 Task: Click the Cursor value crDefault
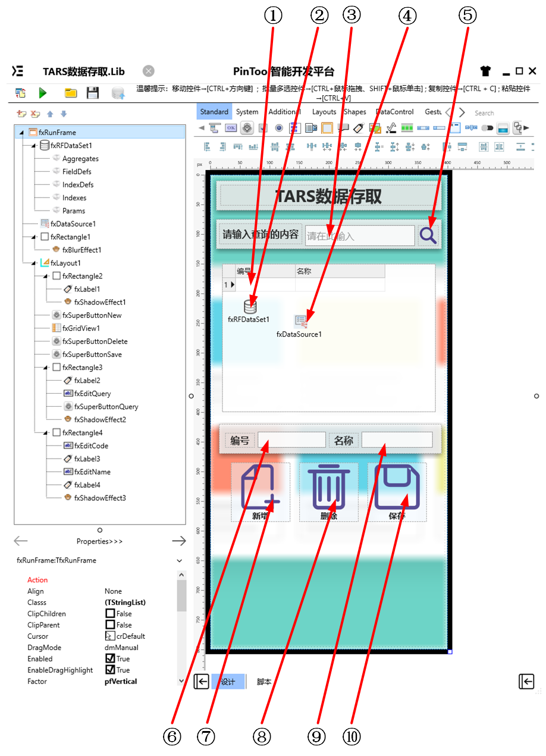click(x=130, y=636)
